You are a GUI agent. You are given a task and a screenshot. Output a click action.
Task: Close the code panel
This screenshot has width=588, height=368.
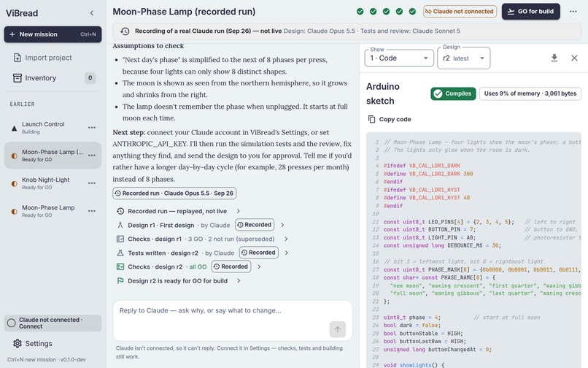[x=574, y=58]
